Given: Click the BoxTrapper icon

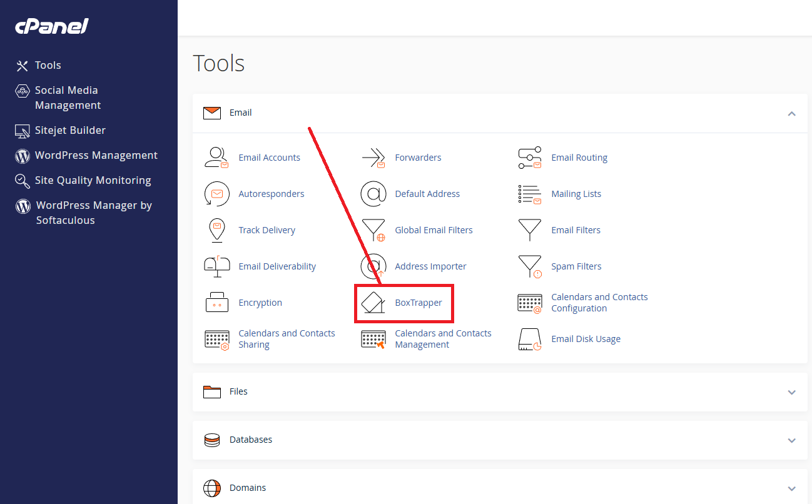Looking at the screenshot, I should coord(373,303).
